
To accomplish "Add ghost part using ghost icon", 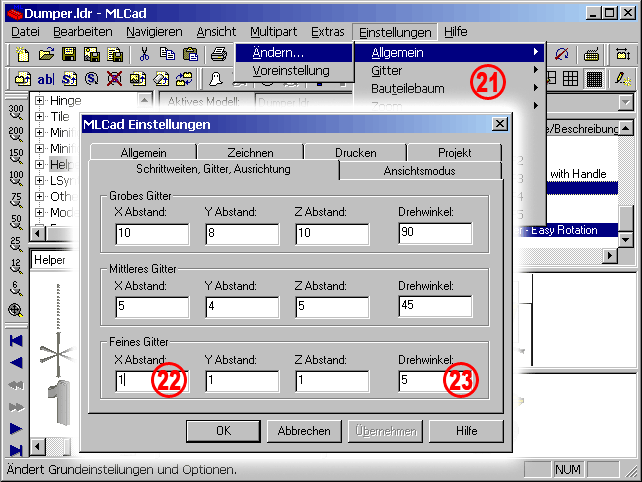I will 215,79.
